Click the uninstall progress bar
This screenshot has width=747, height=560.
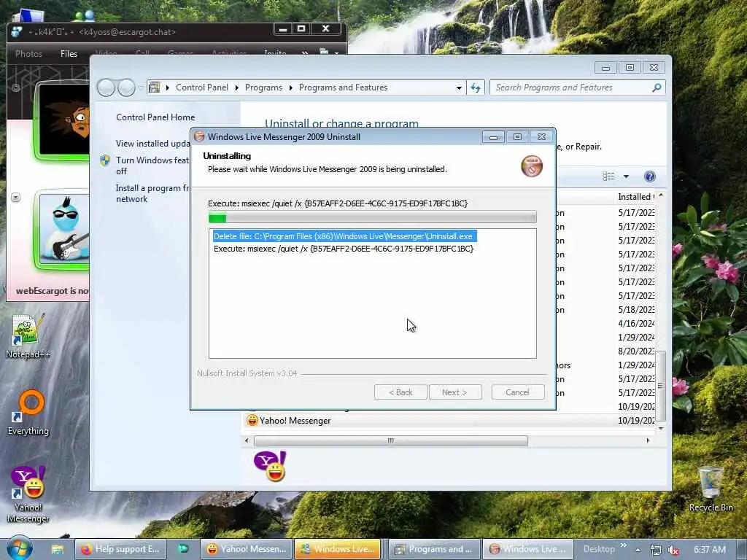tap(373, 218)
